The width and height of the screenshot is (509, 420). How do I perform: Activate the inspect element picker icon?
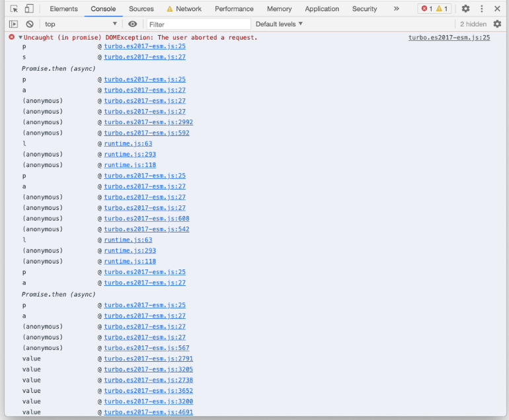tap(14, 9)
